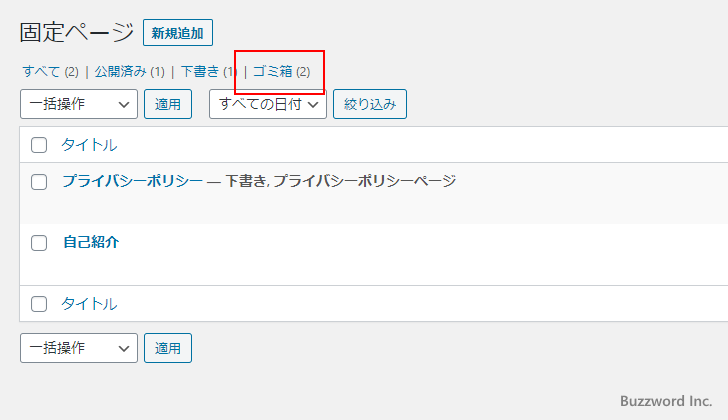Show すべて pages filter

(41, 72)
